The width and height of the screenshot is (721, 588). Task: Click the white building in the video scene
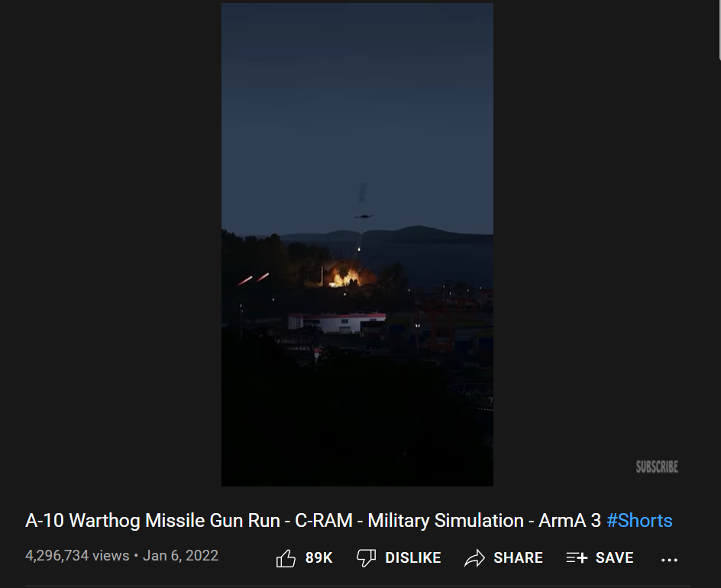coord(337,323)
